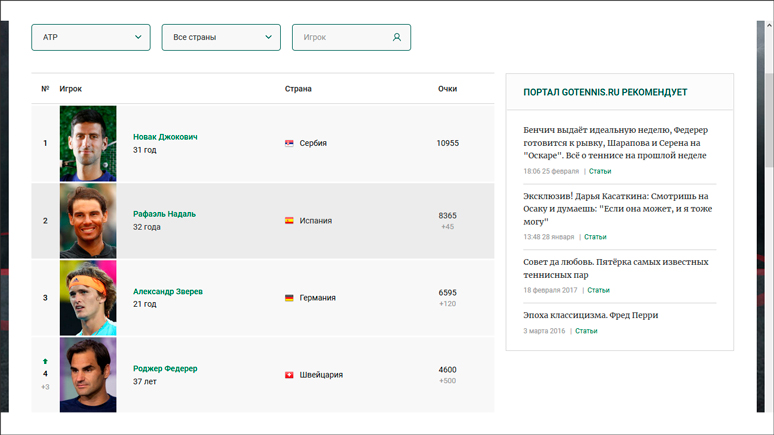Click the Switzerland flag icon
774x435 pixels.
point(289,375)
